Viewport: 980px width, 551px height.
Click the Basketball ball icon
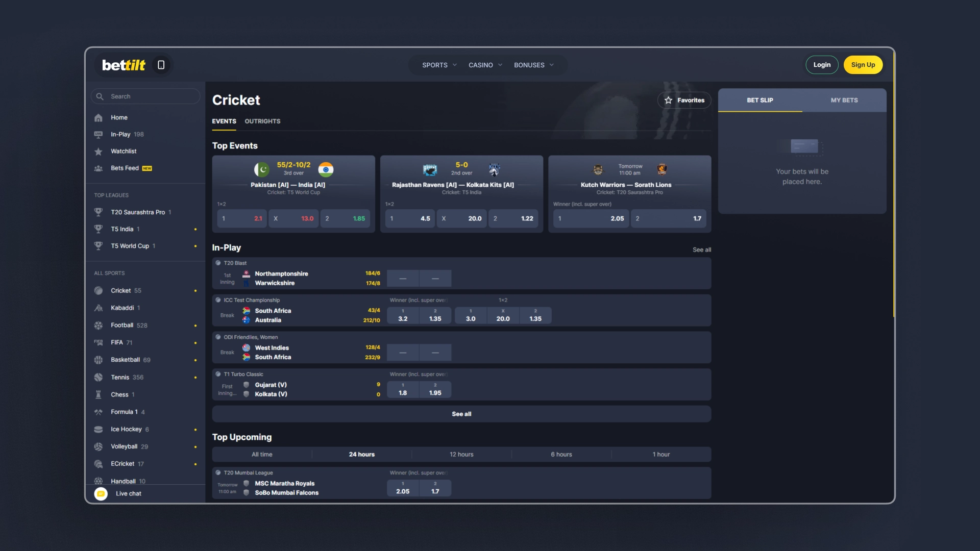click(99, 360)
